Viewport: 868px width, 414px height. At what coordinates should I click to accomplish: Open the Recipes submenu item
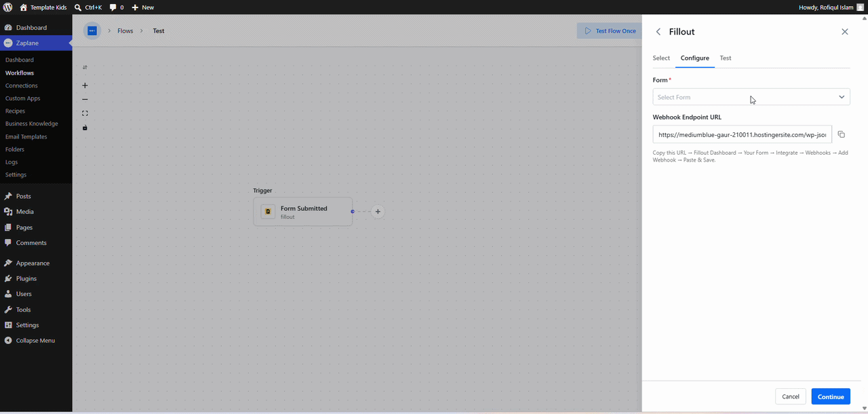[16, 111]
